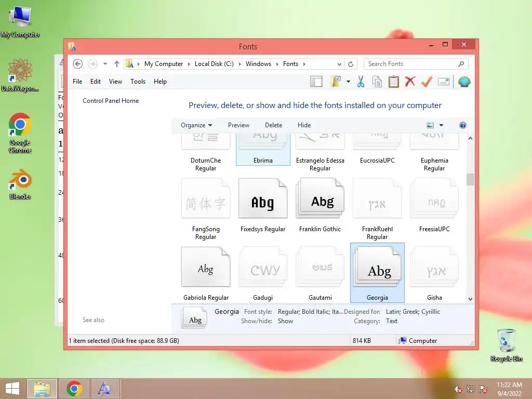This screenshot has height=399, width=532.
Task: Select the FreesiaUPC font
Action: tap(434, 205)
